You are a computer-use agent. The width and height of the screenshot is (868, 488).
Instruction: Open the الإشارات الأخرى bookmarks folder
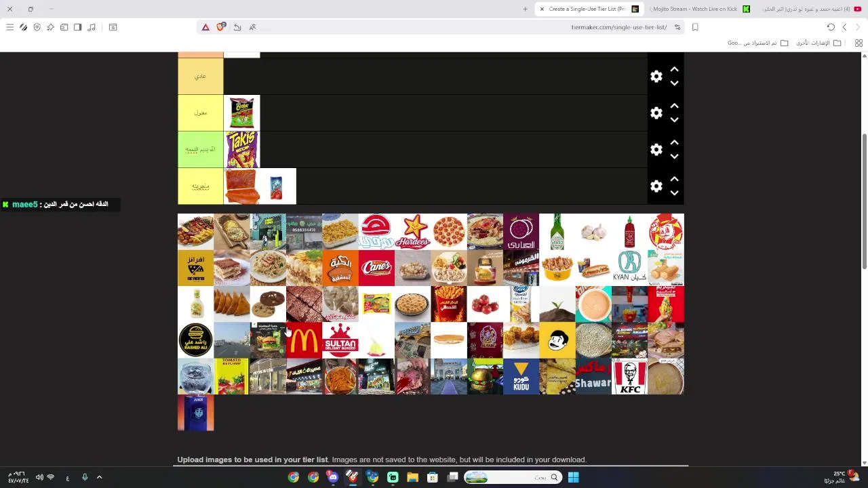tap(818, 43)
